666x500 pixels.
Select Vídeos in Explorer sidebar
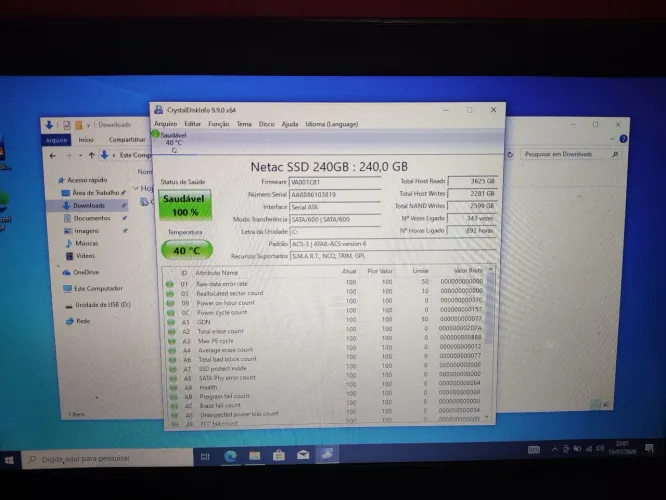[85, 256]
